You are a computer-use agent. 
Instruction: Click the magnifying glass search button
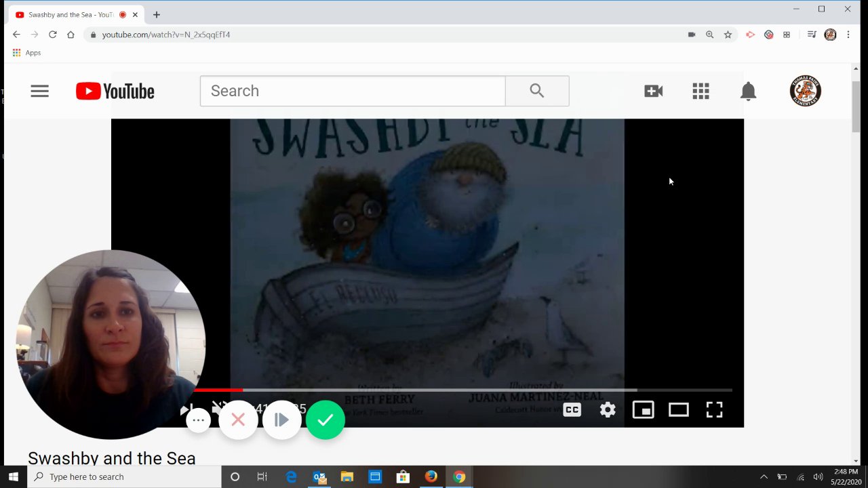pyautogui.click(x=537, y=91)
